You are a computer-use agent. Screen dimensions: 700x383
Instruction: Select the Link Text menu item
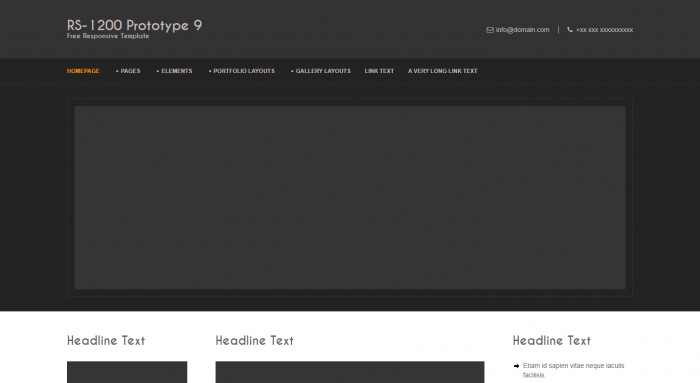tap(379, 71)
